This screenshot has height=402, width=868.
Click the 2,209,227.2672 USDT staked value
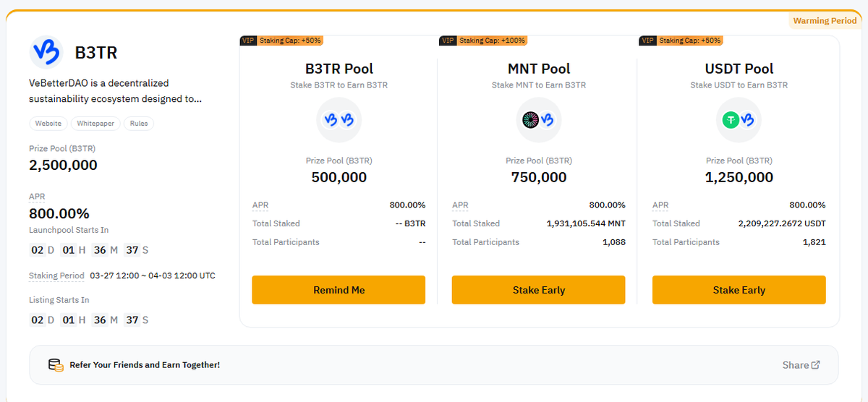(782, 223)
